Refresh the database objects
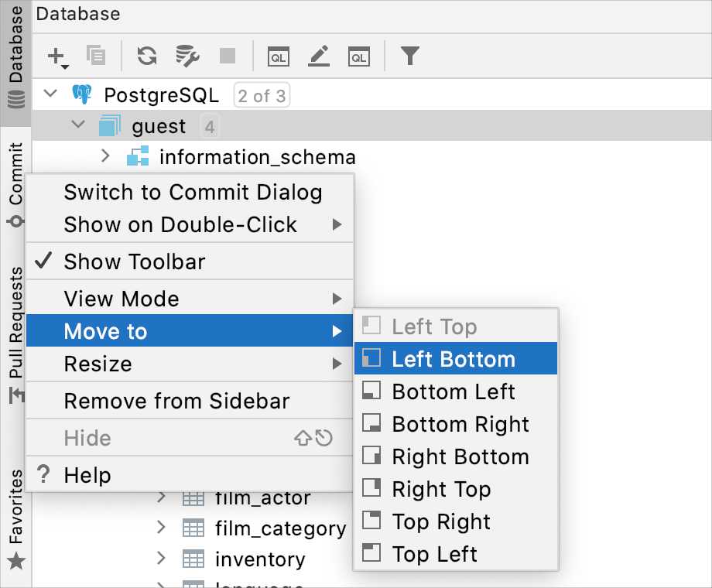The height and width of the screenshot is (588, 712). 145,56
